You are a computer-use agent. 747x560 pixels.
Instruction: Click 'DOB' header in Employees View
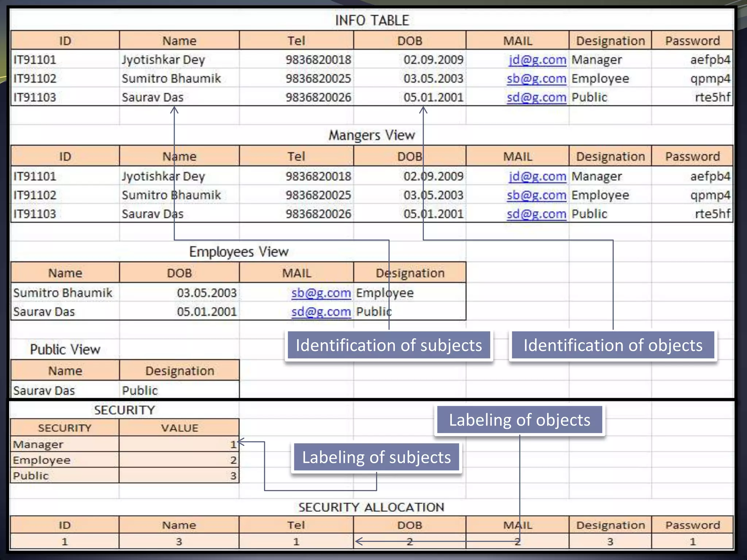click(x=179, y=273)
